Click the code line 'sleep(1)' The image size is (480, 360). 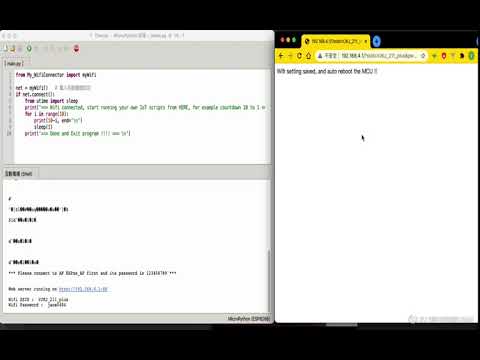tap(43, 127)
